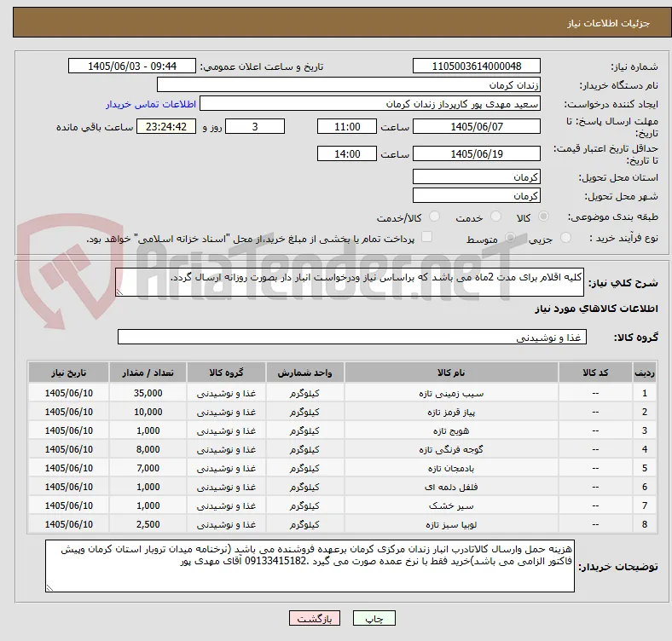The height and width of the screenshot is (641, 672).
Task: Select the row پیاز قرمز تازه
Action: [x=343, y=412]
